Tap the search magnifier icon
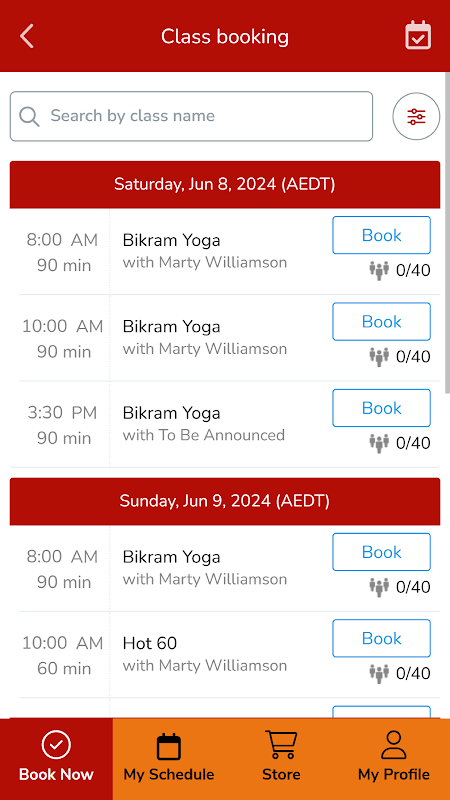 point(29,116)
